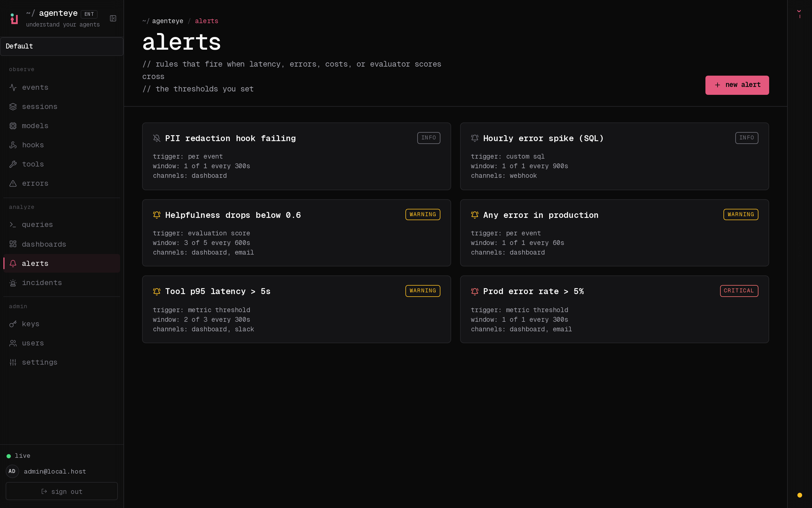Click the settings sliders icon
This screenshot has height=508, width=812.
pyautogui.click(x=13, y=362)
